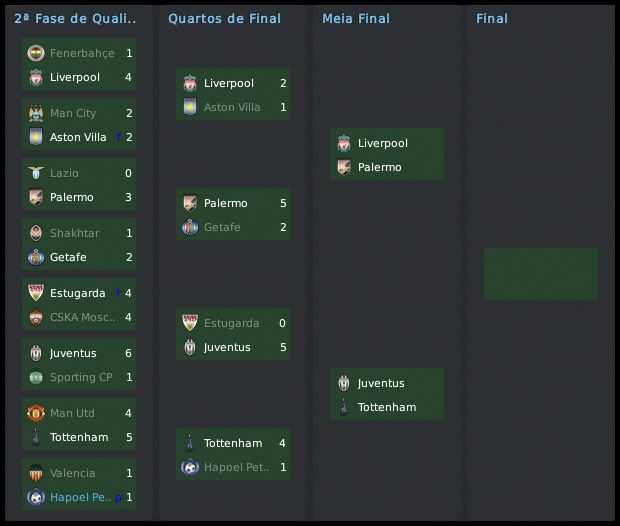Click the empty Final match box
Image resolution: width=620 pixels, height=526 pixels.
tap(540, 274)
